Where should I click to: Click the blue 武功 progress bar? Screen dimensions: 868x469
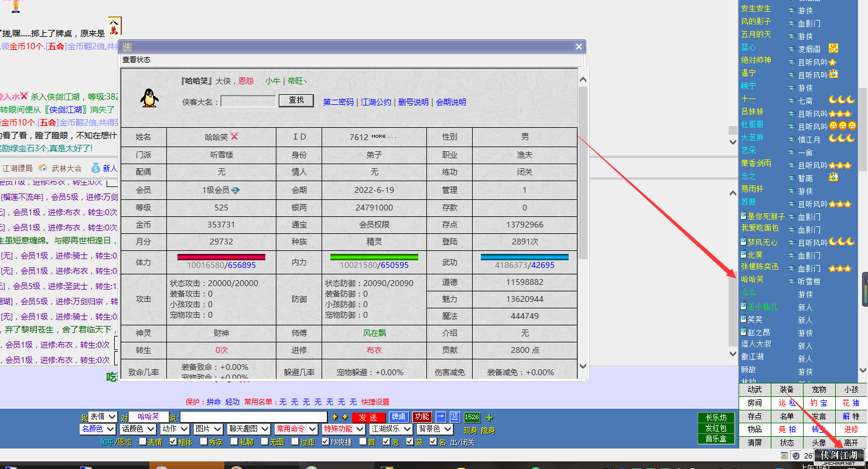(525, 257)
